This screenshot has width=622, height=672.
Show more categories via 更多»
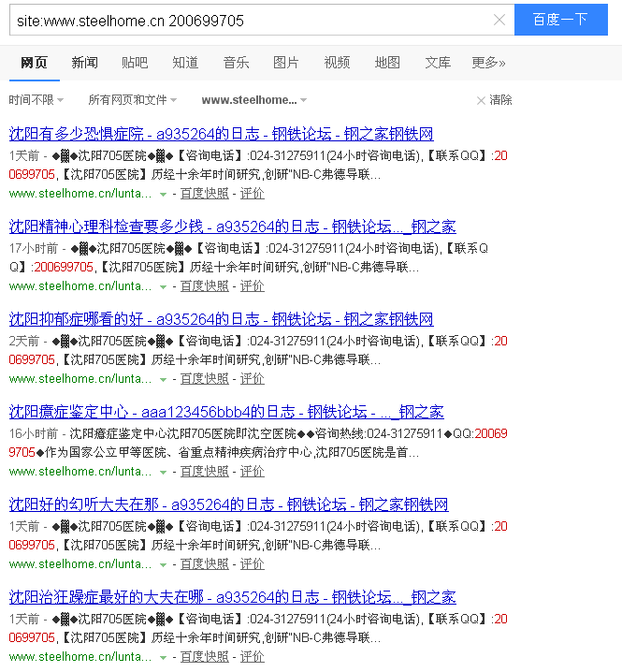click(488, 63)
